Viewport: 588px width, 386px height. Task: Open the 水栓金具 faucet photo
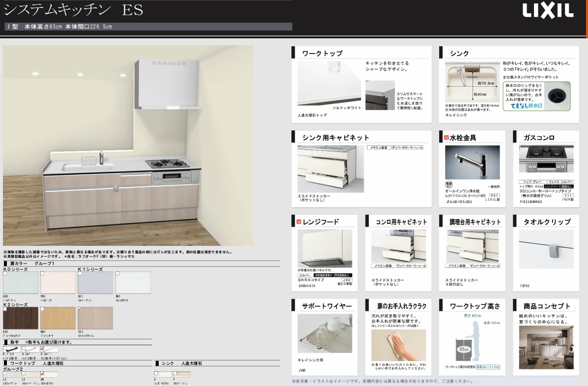click(472, 162)
